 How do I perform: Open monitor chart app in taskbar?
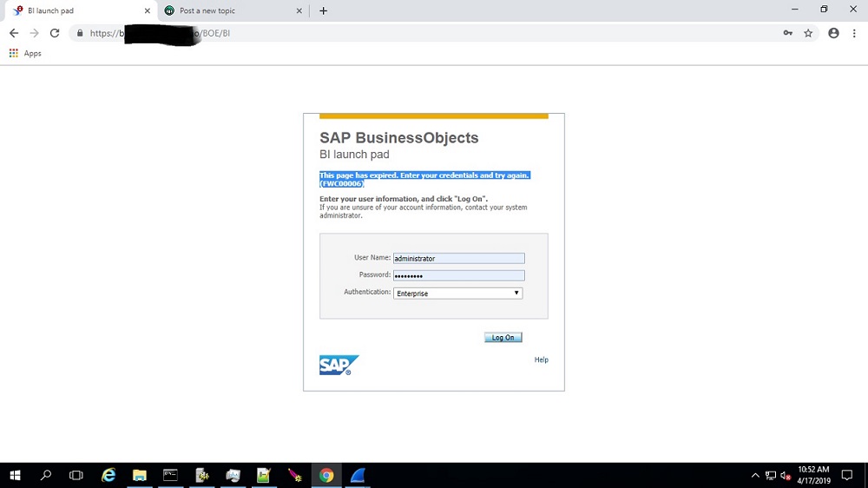coord(233,475)
